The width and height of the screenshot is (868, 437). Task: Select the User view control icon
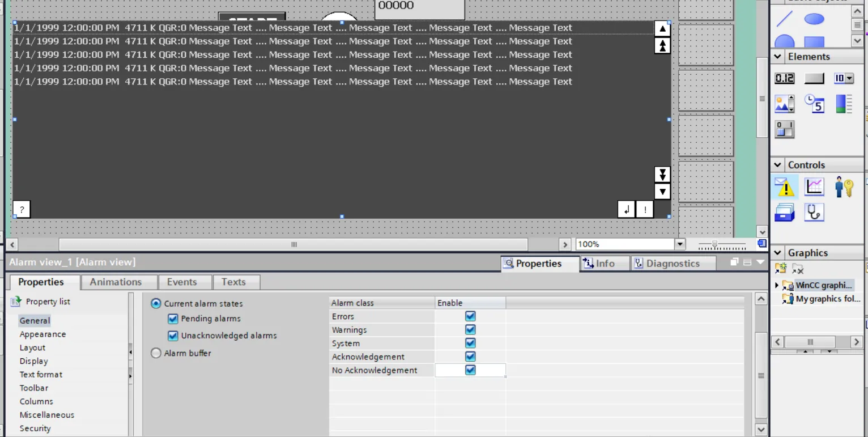844,186
